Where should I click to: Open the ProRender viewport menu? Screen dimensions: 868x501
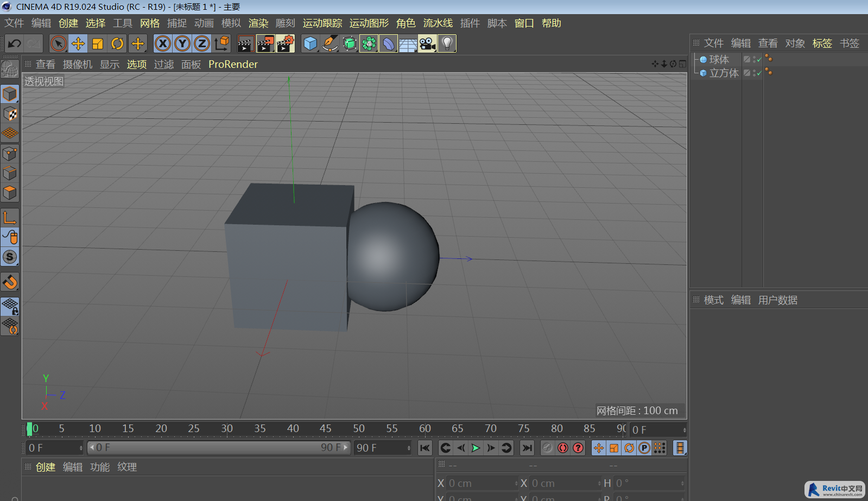[x=233, y=64]
